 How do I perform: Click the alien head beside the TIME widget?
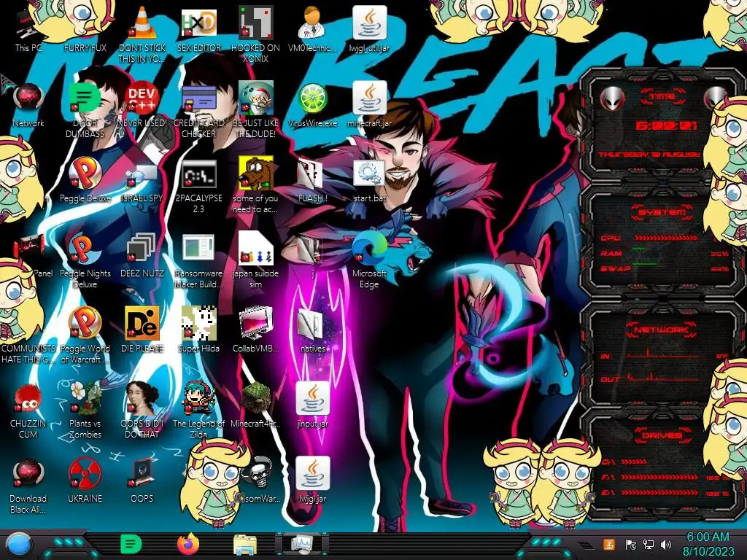[612, 98]
